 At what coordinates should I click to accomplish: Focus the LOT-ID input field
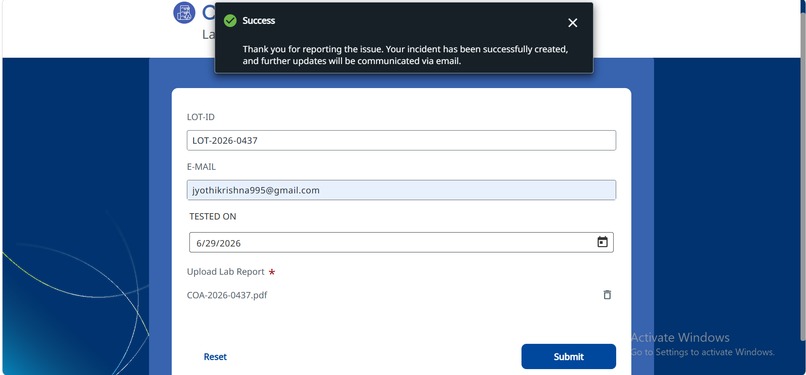(401, 140)
